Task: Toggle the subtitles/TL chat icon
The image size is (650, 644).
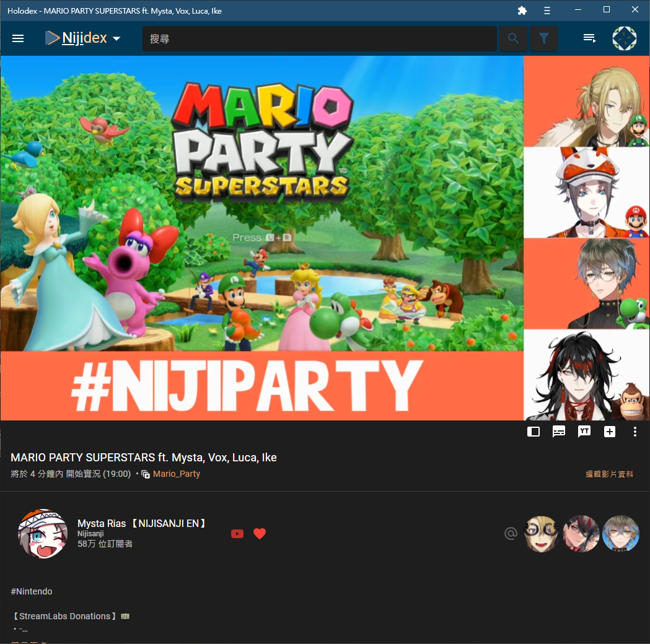Action: pos(559,432)
